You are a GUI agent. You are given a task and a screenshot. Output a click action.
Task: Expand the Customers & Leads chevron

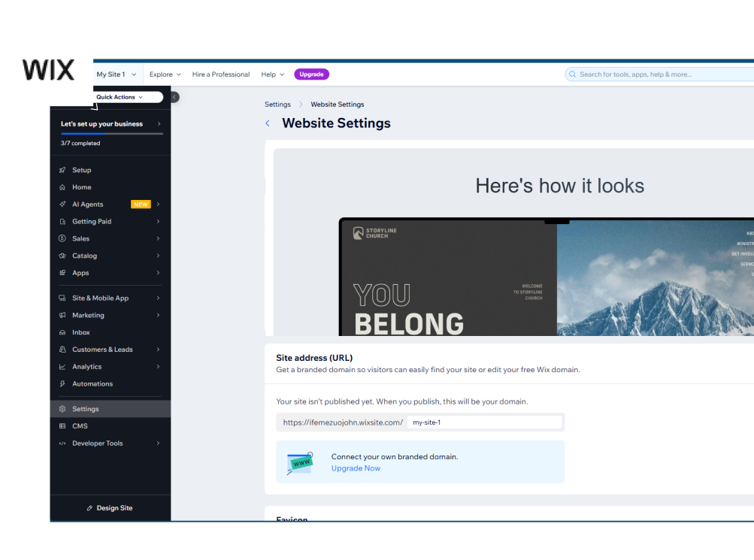(158, 350)
